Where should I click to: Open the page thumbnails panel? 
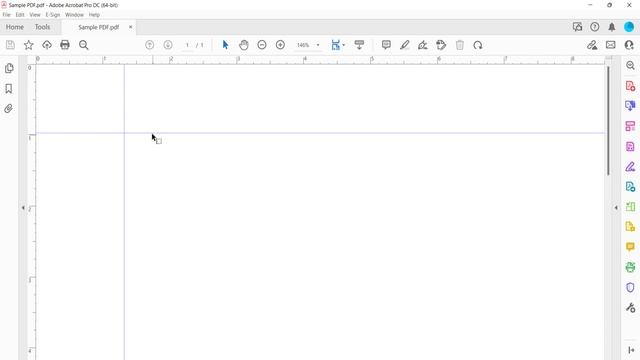[x=9, y=68]
